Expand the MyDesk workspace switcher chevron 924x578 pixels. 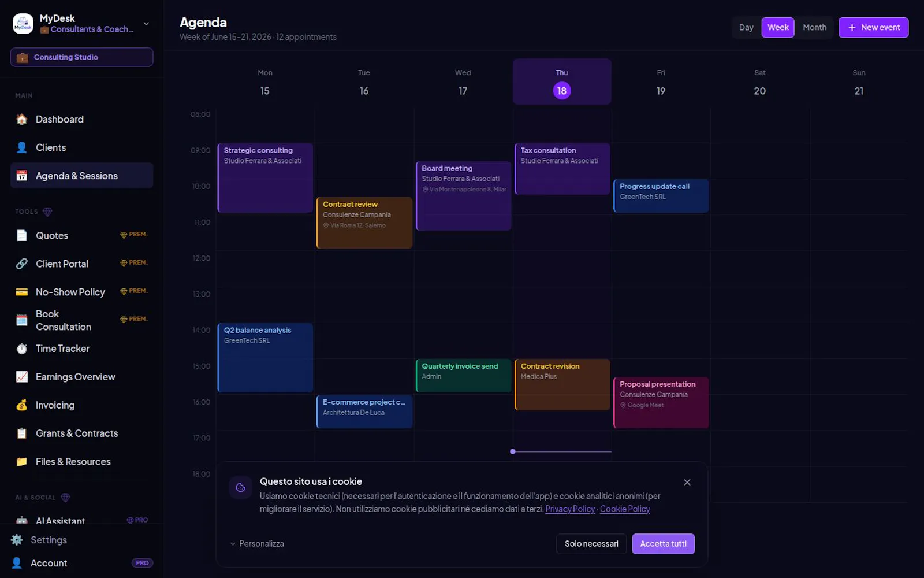click(146, 24)
